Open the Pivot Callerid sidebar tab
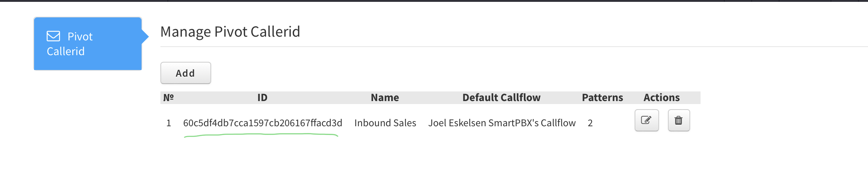 [x=87, y=44]
